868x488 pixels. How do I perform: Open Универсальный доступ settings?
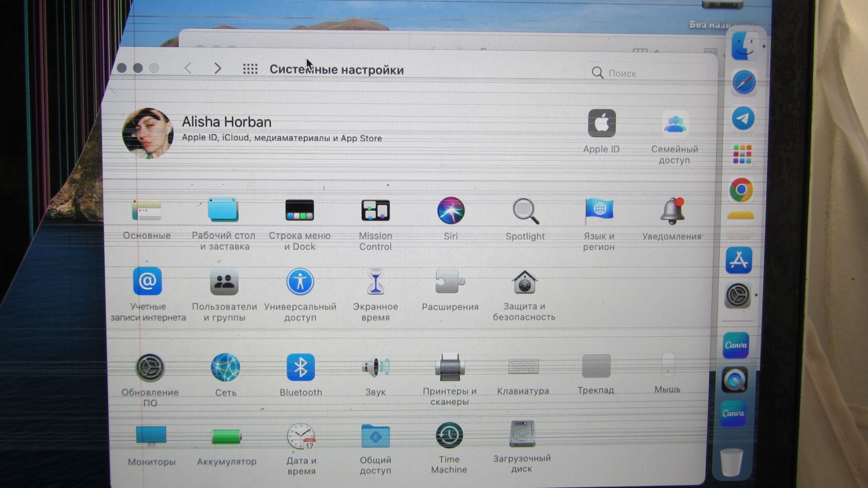click(300, 281)
